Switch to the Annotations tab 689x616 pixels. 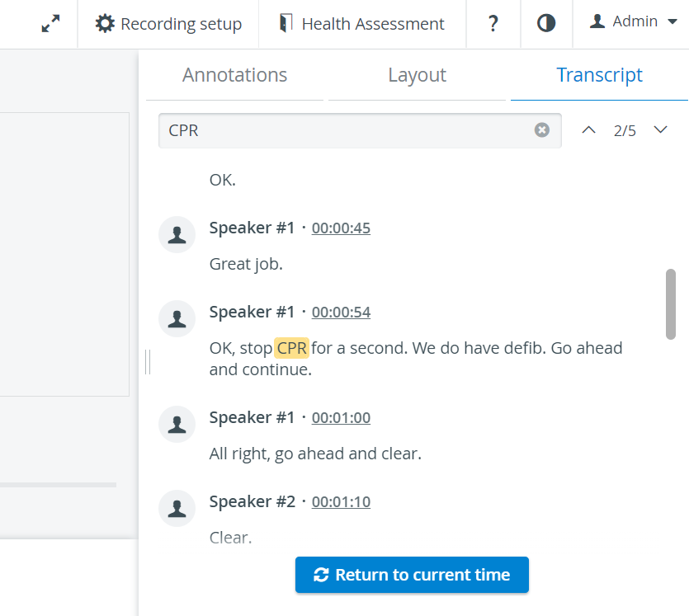pyautogui.click(x=234, y=75)
